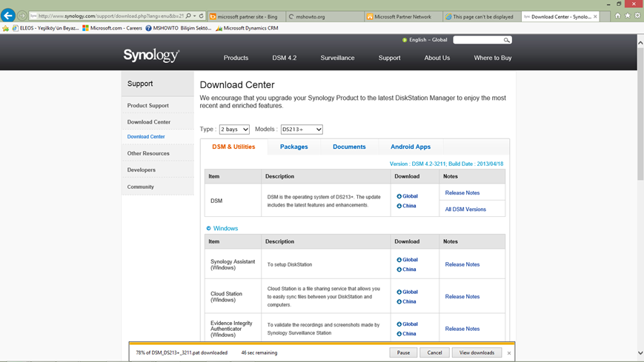
Task: Click Synology Assistant Global download icon
Action: 399,260
